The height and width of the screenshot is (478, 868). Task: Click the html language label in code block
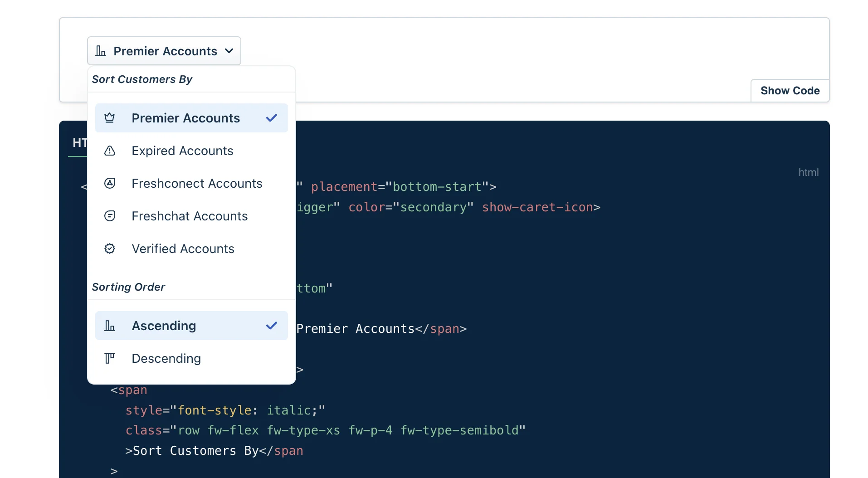[x=808, y=172]
